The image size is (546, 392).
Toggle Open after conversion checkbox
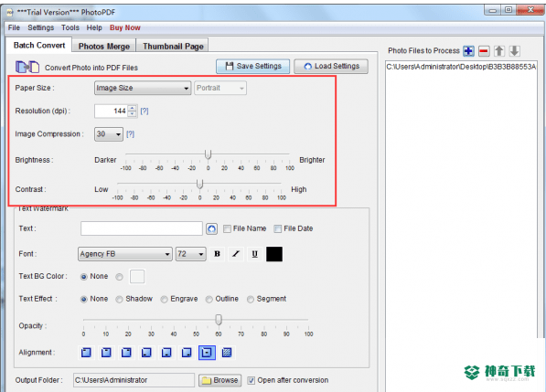click(x=252, y=380)
